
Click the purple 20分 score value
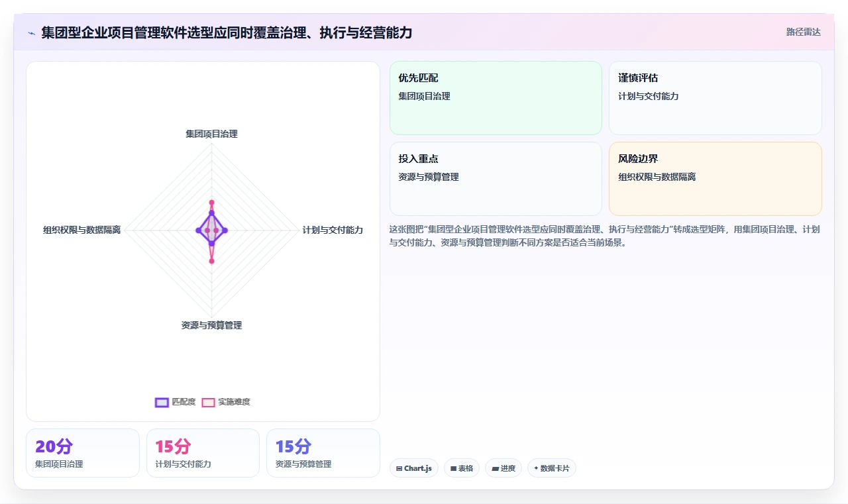pos(54,446)
